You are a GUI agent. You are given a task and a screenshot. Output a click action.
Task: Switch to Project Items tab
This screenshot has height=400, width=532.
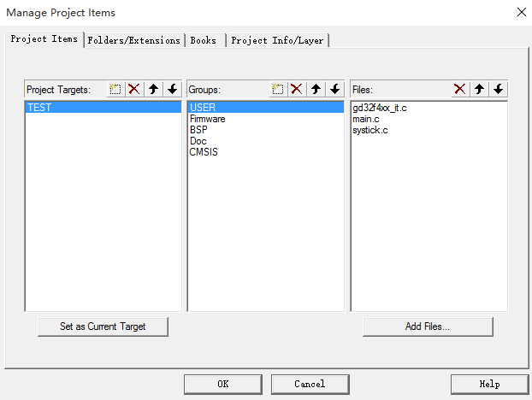coord(44,39)
